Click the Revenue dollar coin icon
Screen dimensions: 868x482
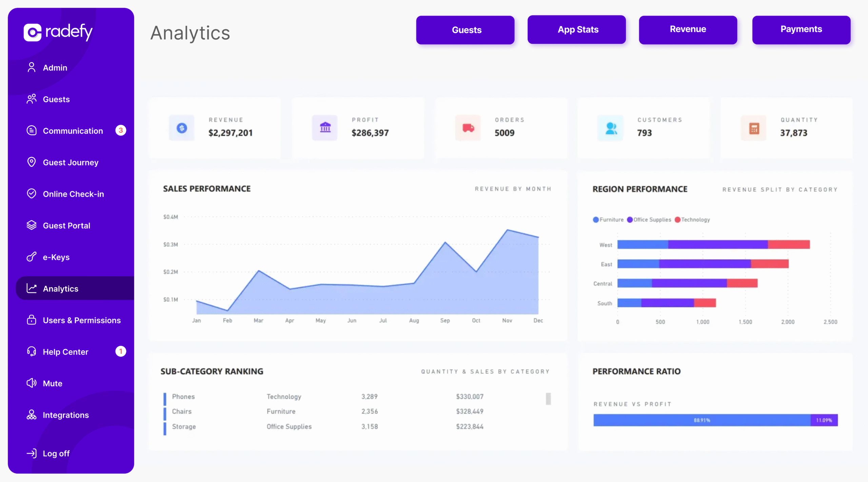tap(182, 128)
